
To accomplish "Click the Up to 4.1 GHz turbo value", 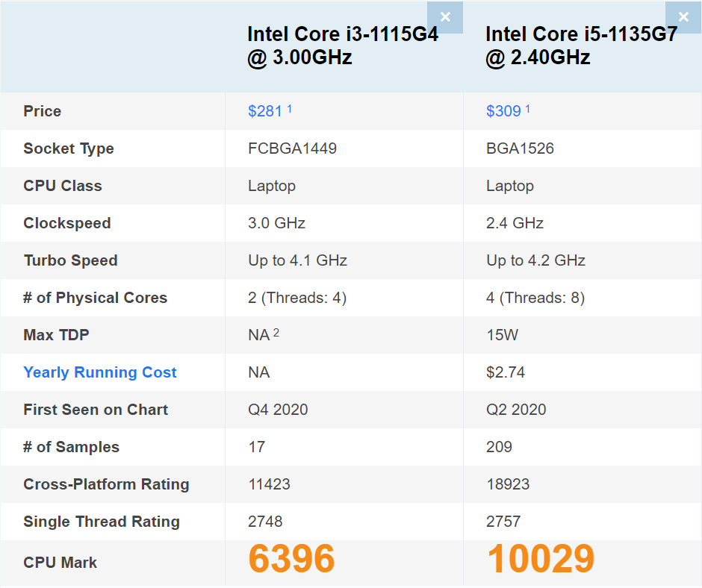I will (298, 260).
